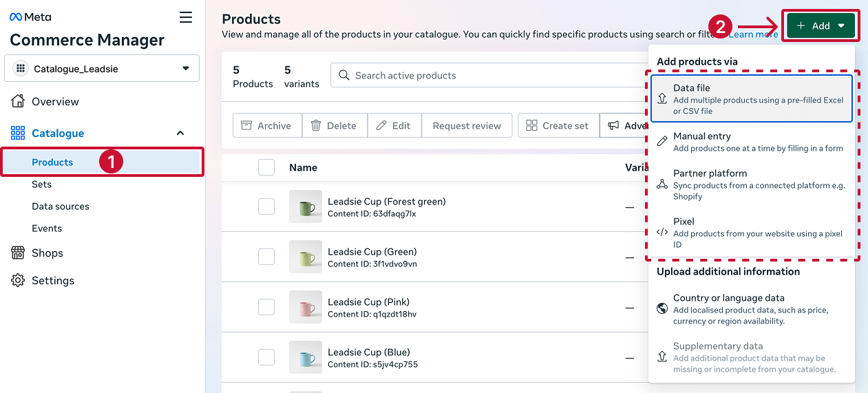The width and height of the screenshot is (868, 393).
Task: Open the Add dropdown arrow
Action: [x=841, y=26]
